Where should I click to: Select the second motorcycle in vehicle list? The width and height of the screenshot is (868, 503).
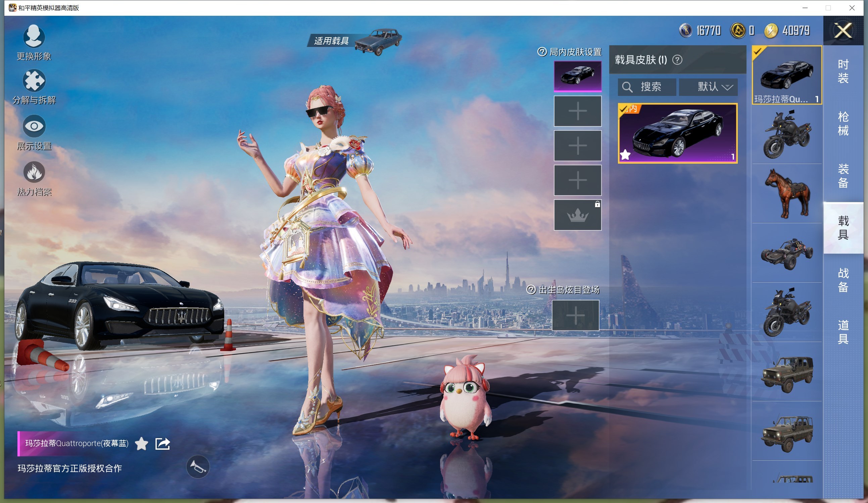click(787, 312)
